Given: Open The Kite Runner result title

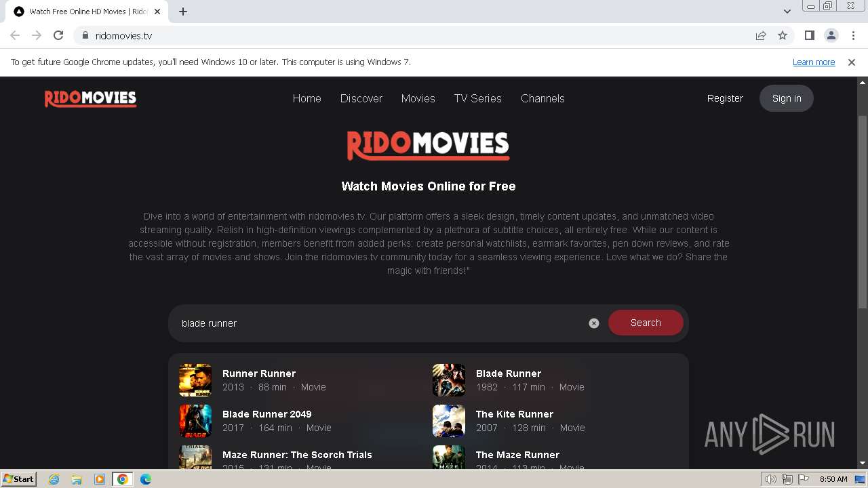Looking at the screenshot, I should click(x=515, y=414).
